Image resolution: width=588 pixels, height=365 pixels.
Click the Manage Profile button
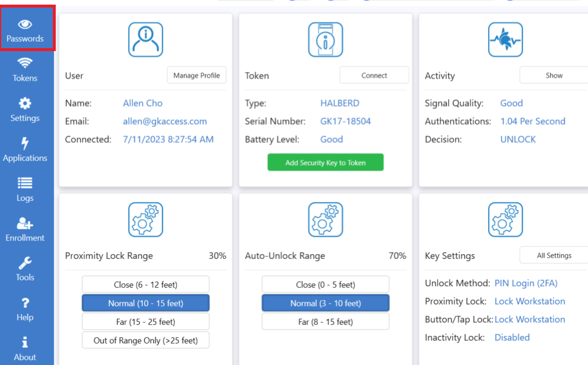(196, 75)
